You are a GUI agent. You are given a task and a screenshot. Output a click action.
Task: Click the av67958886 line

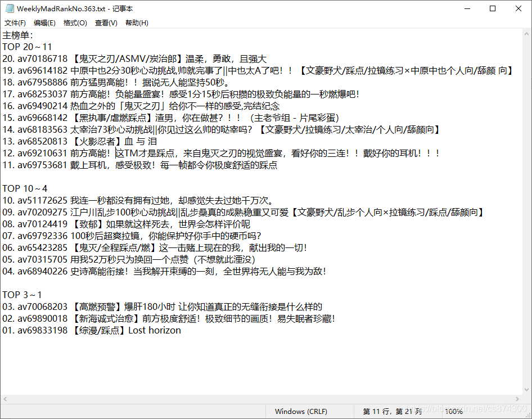[116, 83]
